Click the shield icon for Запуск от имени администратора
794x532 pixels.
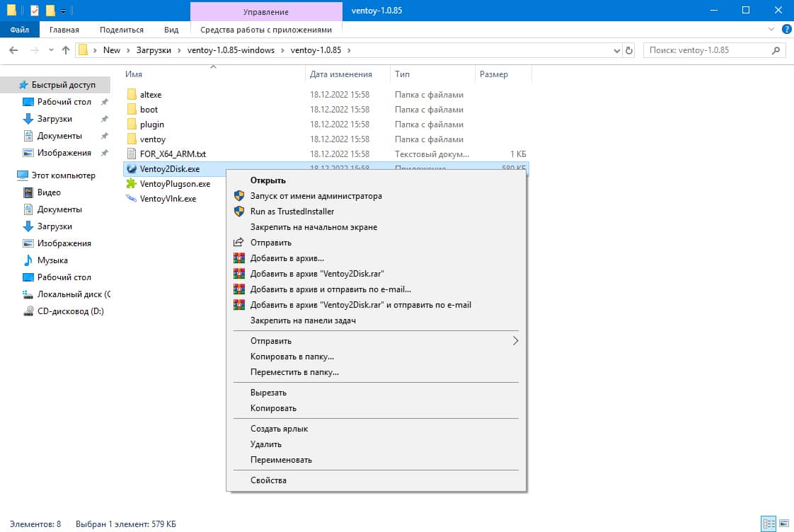pos(239,196)
